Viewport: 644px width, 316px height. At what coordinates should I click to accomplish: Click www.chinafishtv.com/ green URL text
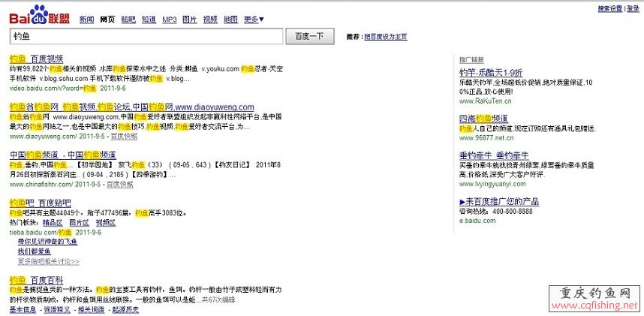click(41, 185)
